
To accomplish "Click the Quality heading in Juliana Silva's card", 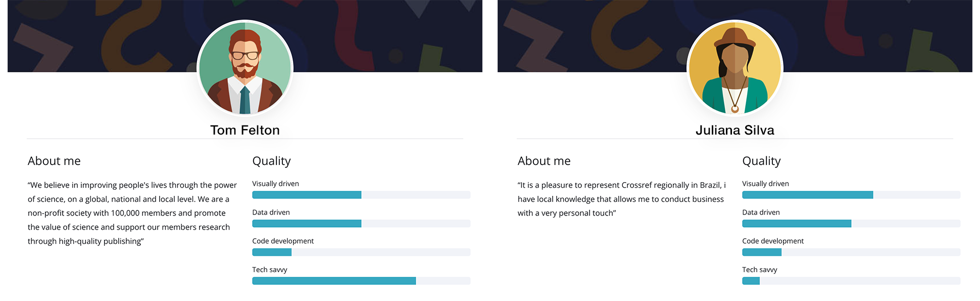I will (761, 161).
